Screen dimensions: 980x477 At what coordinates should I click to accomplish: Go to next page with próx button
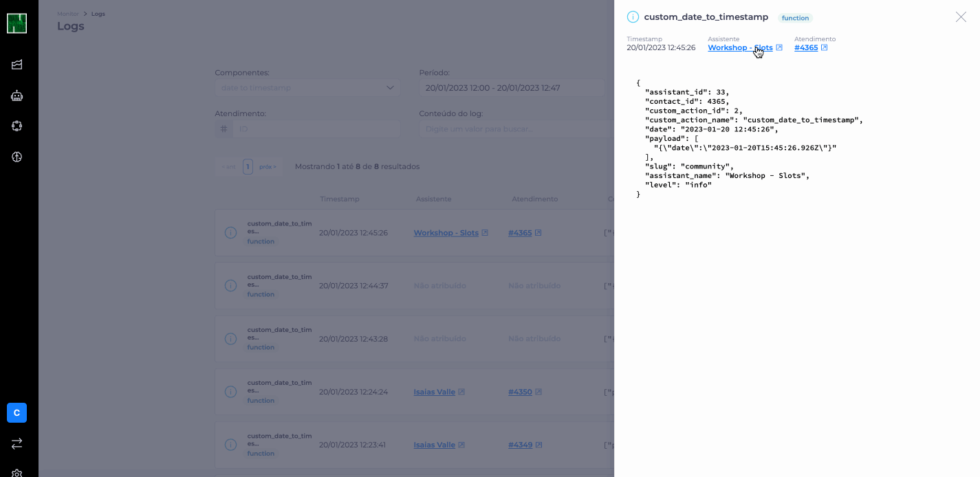268,166
